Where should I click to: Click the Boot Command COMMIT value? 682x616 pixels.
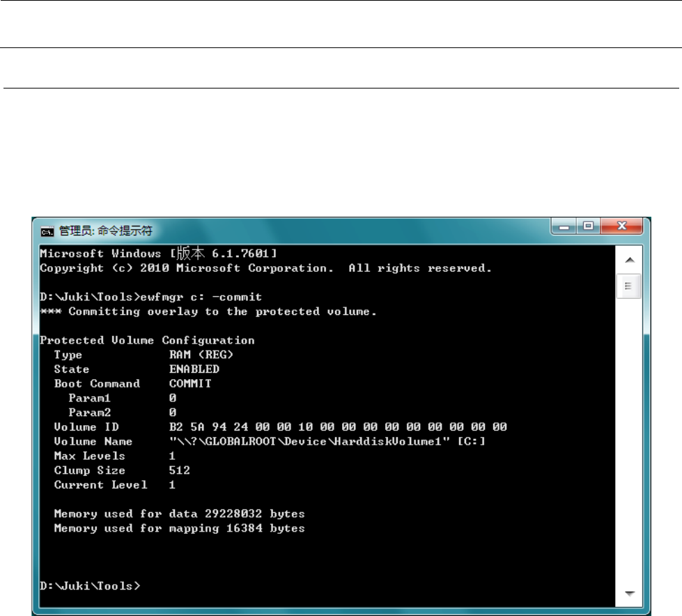pyautogui.click(x=190, y=383)
